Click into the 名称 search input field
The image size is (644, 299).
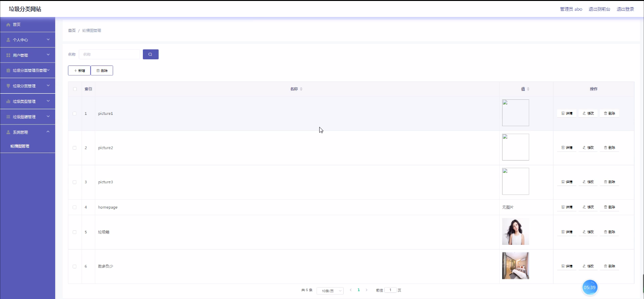pos(109,55)
